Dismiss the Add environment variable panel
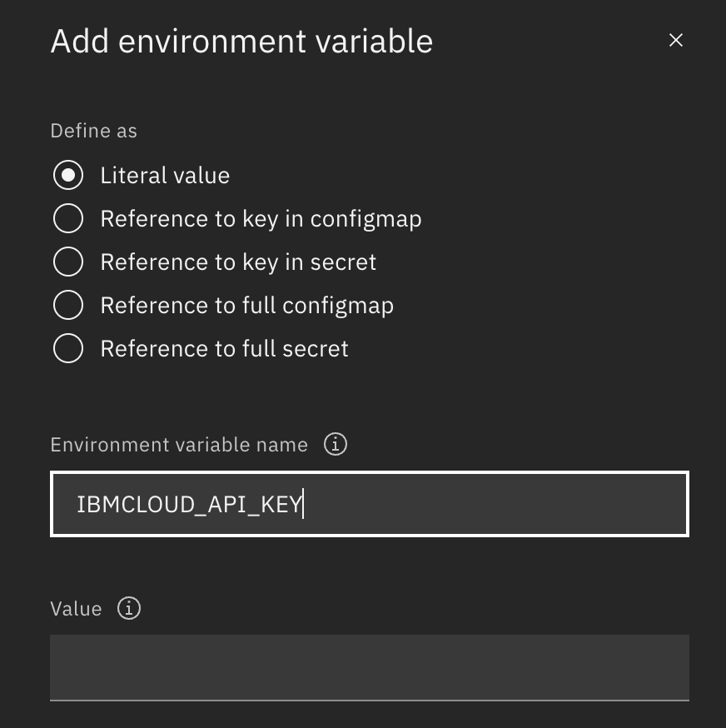726x728 pixels. (x=675, y=40)
